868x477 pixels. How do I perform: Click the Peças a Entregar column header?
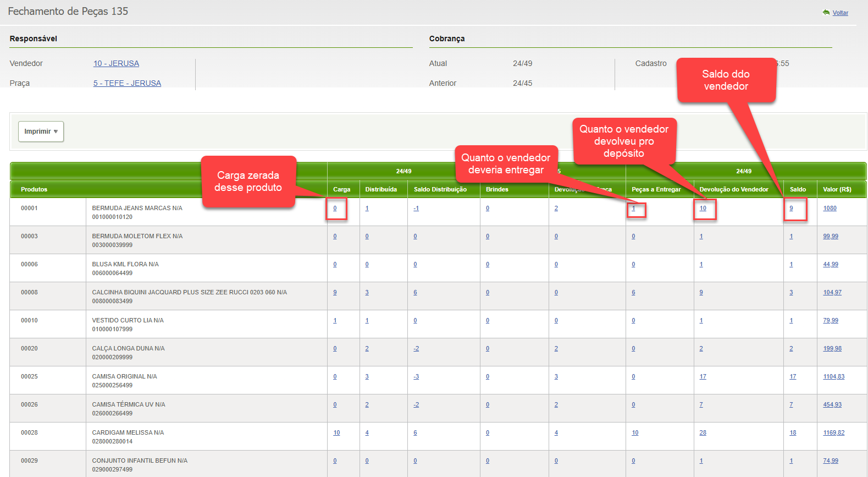click(x=656, y=189)
